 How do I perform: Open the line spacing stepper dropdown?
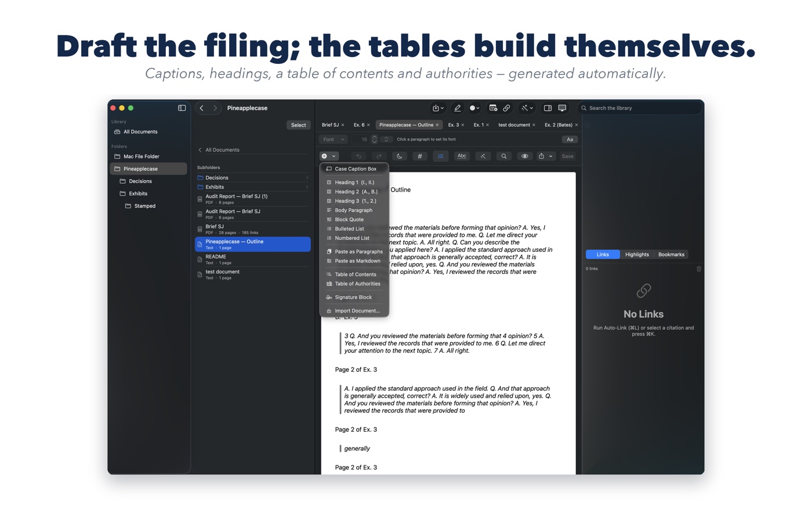[386, 139]
